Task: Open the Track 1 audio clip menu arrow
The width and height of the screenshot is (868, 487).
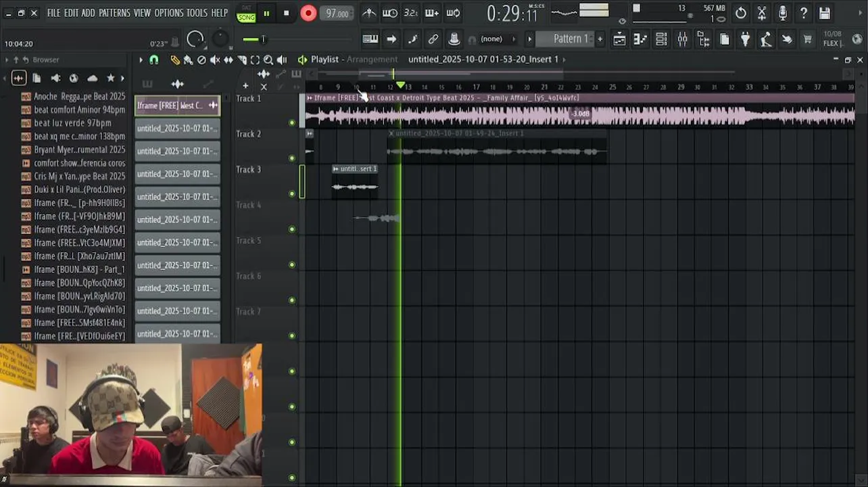Action: [310, 98]
